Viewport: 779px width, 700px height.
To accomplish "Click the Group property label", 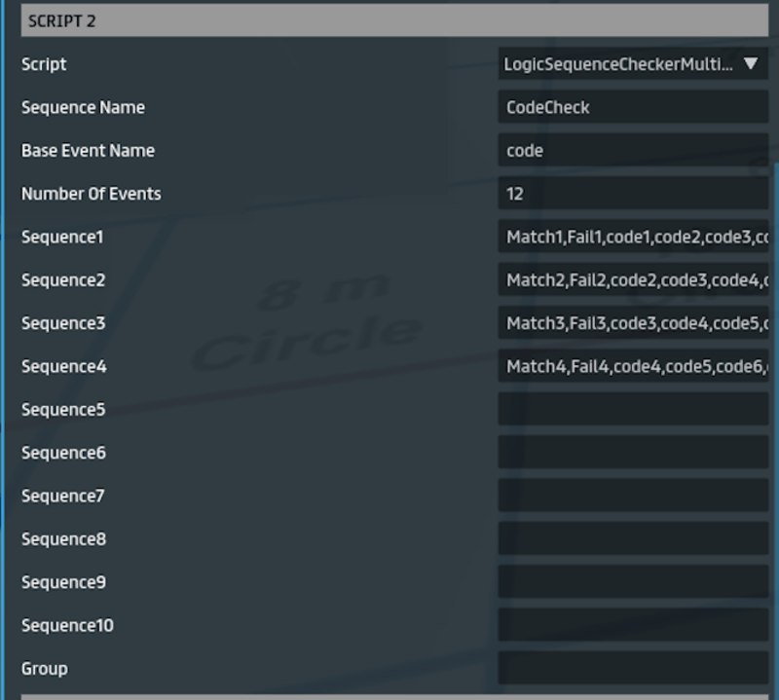I will [x=44, y=668].
